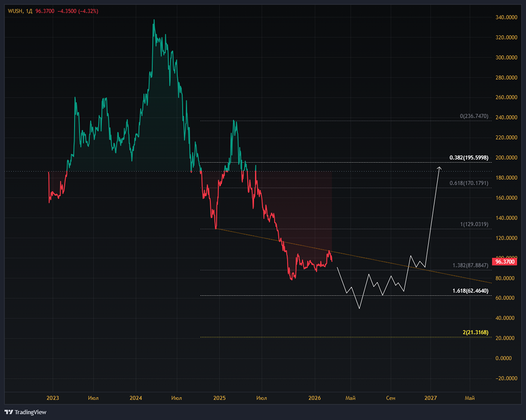Click the 120.0000 price axis label
Screen dimensions: 526x420
506,238
